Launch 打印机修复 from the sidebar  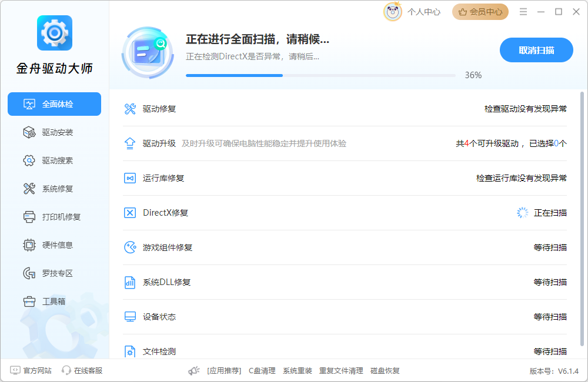pyautogui.click(x=54, y=217)
